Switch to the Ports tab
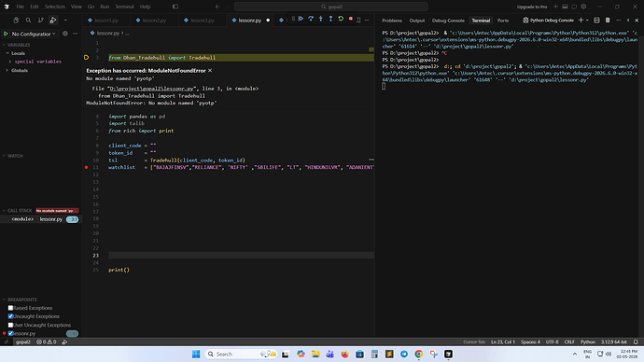 [x=503, y=21]
